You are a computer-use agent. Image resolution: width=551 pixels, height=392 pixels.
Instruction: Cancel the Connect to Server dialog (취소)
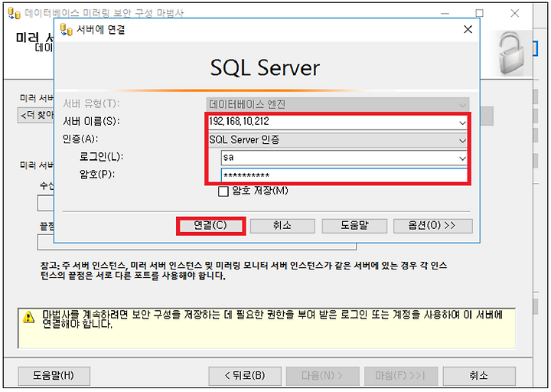click(x=282, y=226)
